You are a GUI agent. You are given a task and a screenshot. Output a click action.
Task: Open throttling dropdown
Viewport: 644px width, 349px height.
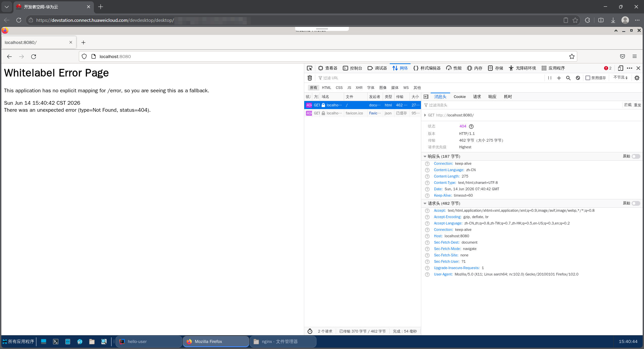point(621,78)
